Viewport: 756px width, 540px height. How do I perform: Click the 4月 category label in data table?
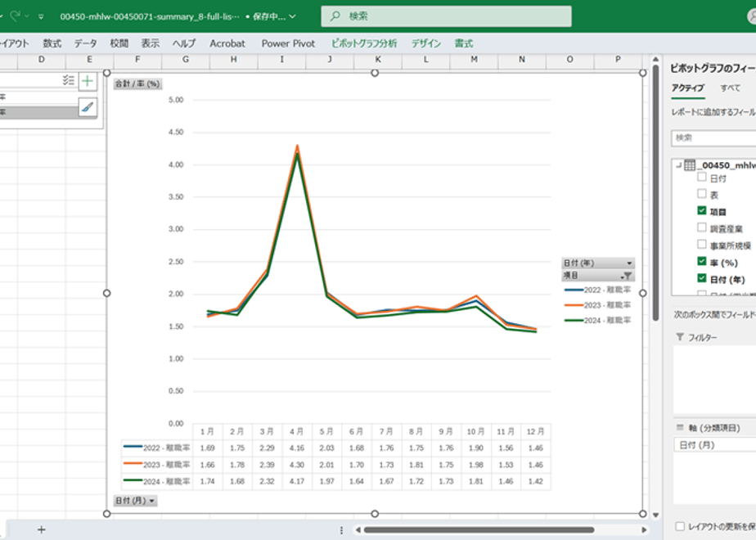pyautogui.click(x=296, y=431)
